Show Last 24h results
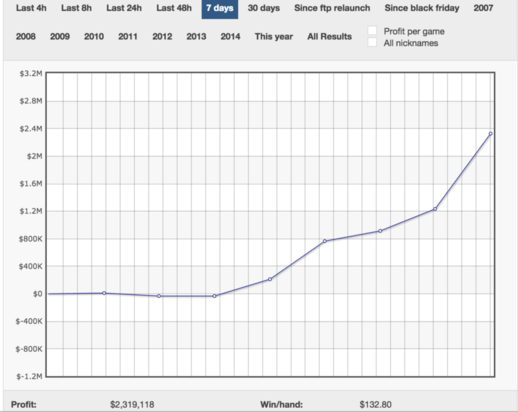 [x=124, y=8]
